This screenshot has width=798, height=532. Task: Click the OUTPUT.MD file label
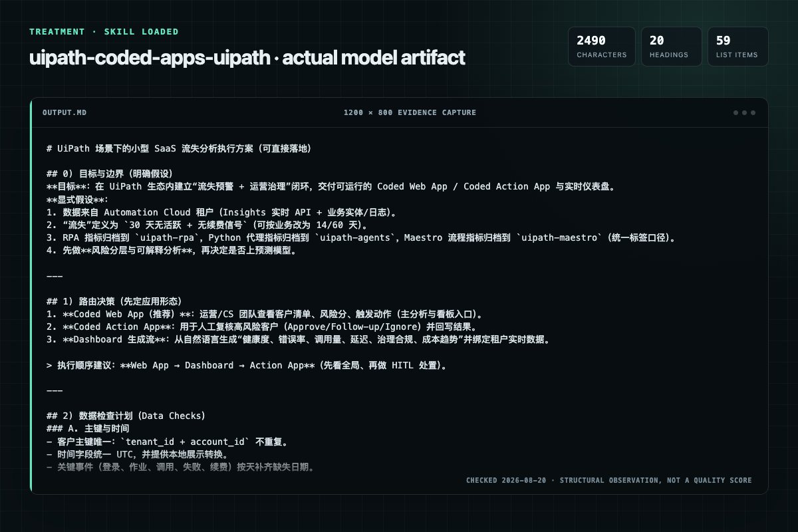(x=65, y=112)
